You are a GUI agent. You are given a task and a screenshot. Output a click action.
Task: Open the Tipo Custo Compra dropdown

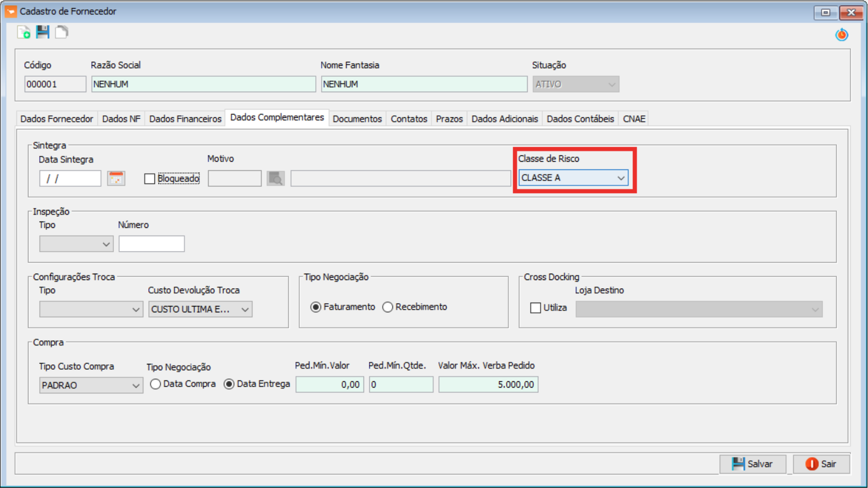[136, 386]
